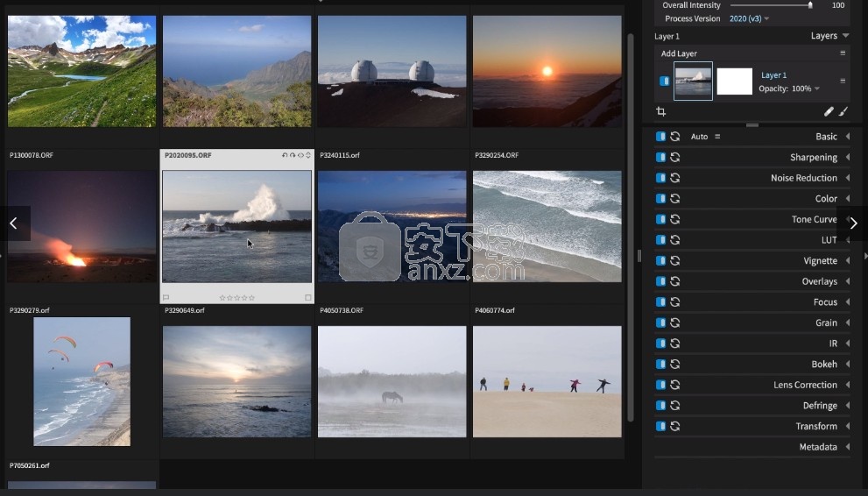Select the Crop tool below the layers
Image resolution: width=868 pixels, height=496 pixels.
(661, 112)
